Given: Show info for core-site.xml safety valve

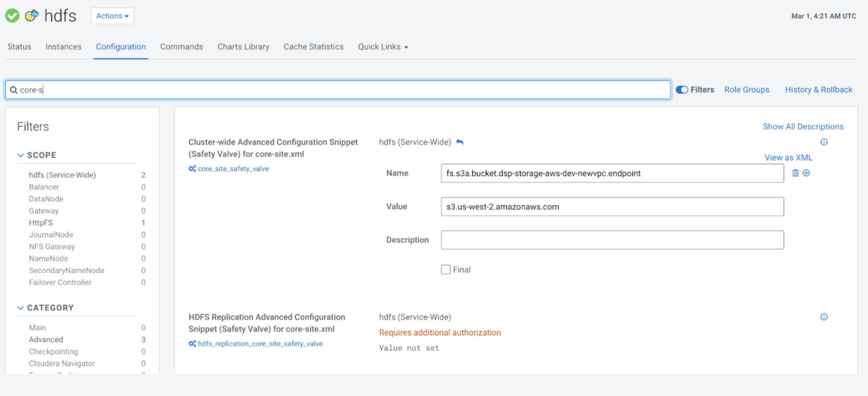Looking at the screenshot, I should click(x=824, y=142).
